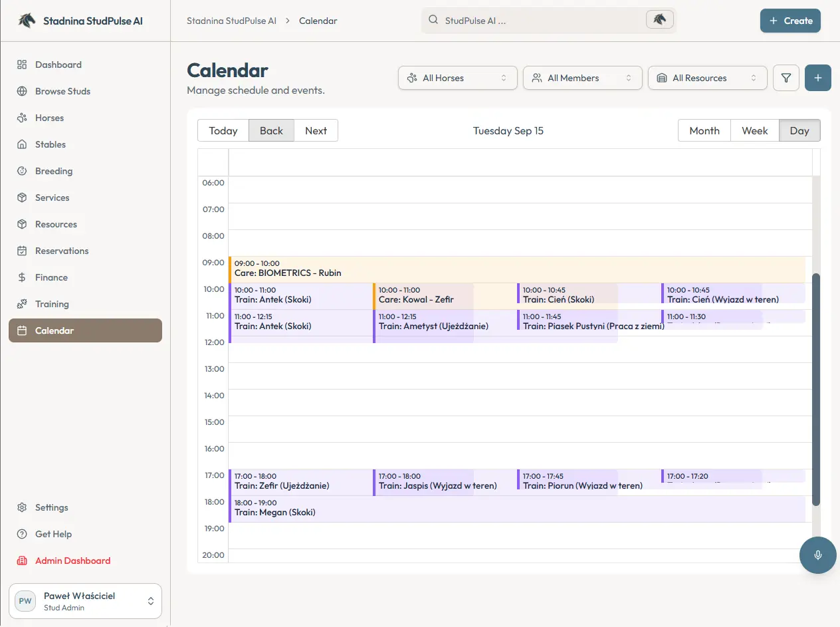This screenshot has width=840, height=627.
Task: Open the Train: Megan (Skoki) event
Action: 517,509
